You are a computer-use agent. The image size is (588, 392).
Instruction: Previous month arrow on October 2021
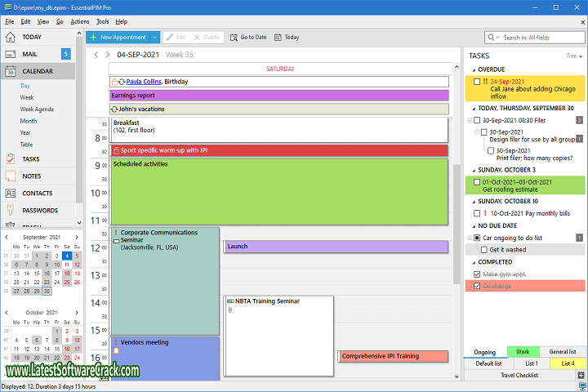[x=7, y=313]
